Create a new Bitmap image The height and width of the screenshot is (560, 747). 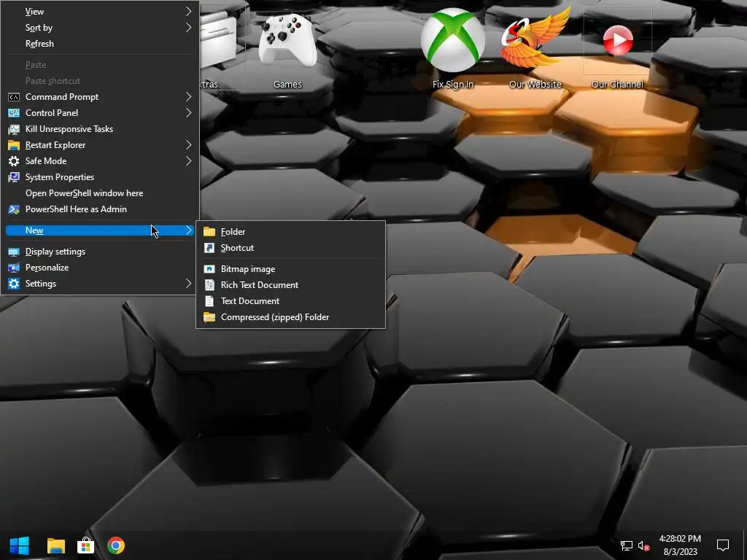tap(290, 269)
